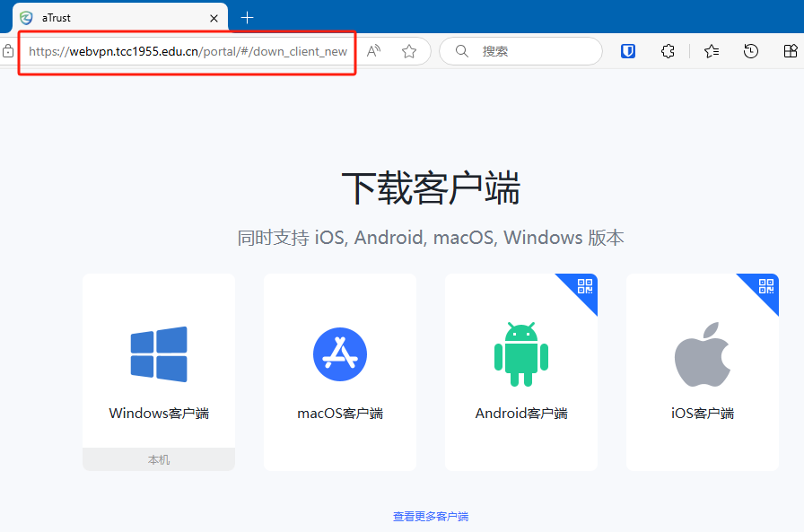
Task: Open the browser extensions puzzle icon
Action: pyautogui.click(x=668, y=51)
